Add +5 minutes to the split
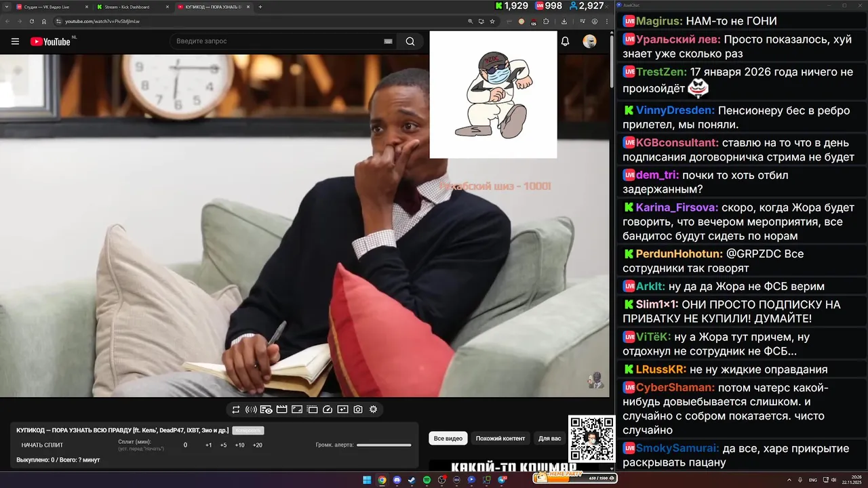 coord(224,445)
